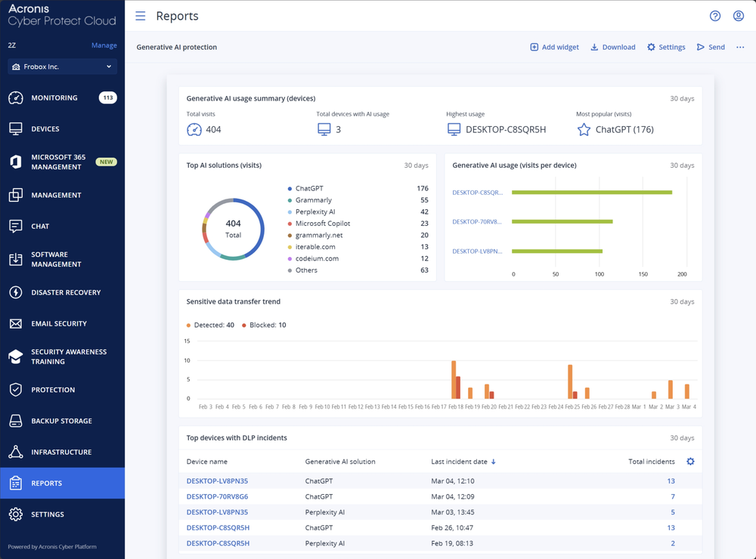
Task: Expand the ellipsis menu next to Send
Action: tap(740, 47)
